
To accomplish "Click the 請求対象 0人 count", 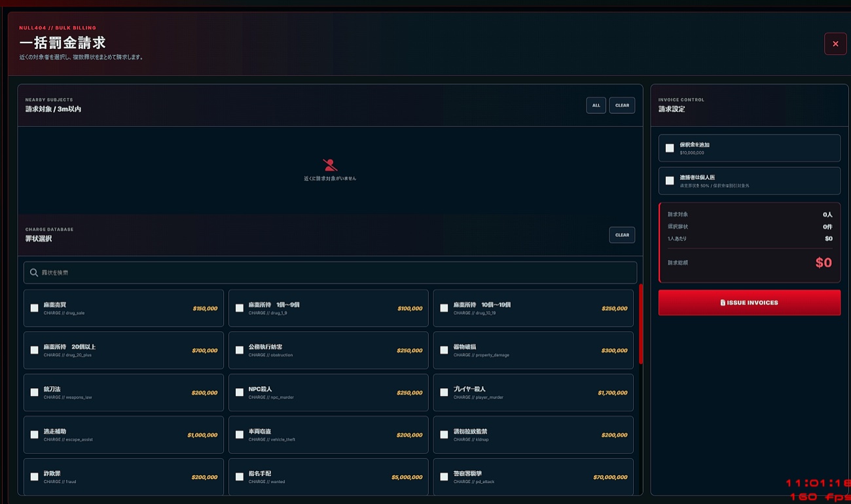I will (827, 215).
